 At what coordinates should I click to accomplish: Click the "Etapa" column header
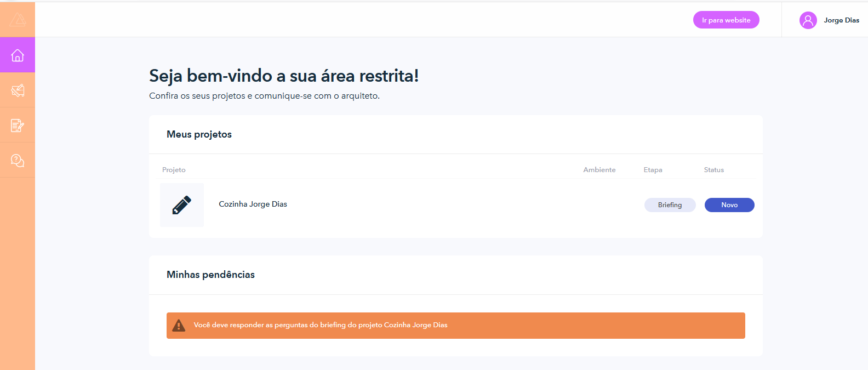click(x=653, y=170)
